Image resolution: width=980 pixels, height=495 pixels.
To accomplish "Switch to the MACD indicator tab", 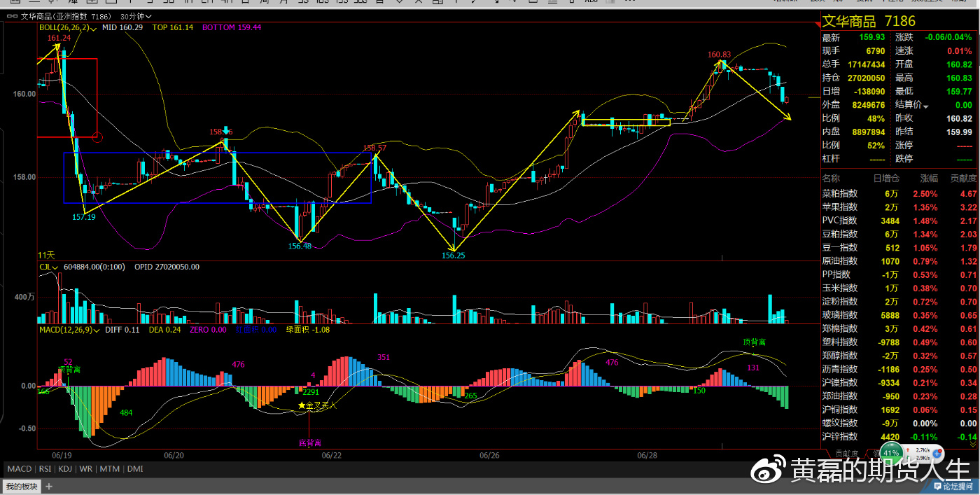I will click(x=20, y=469).
